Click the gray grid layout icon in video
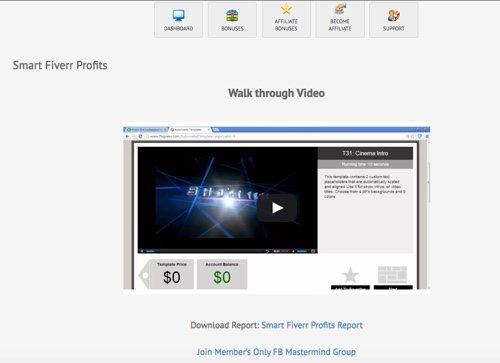 tap(392, 275)
